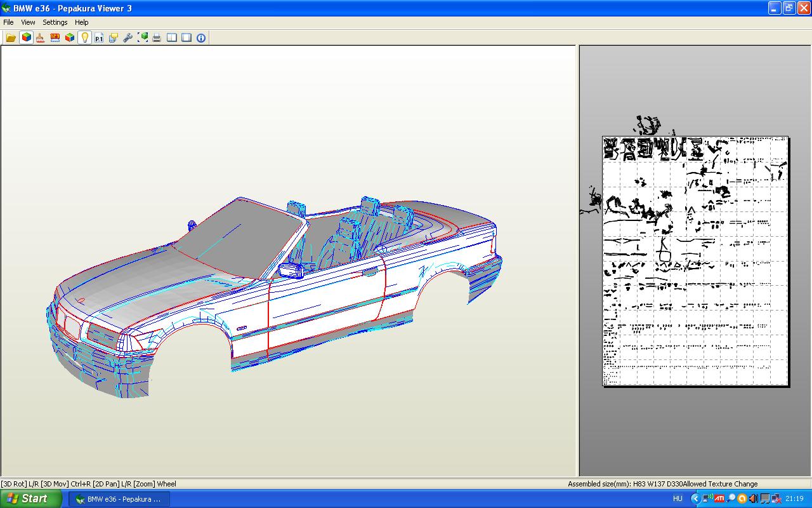Viewport: 812px width, 508px height.
Task: Open the Settings menu
Action: tap(55, 22)
